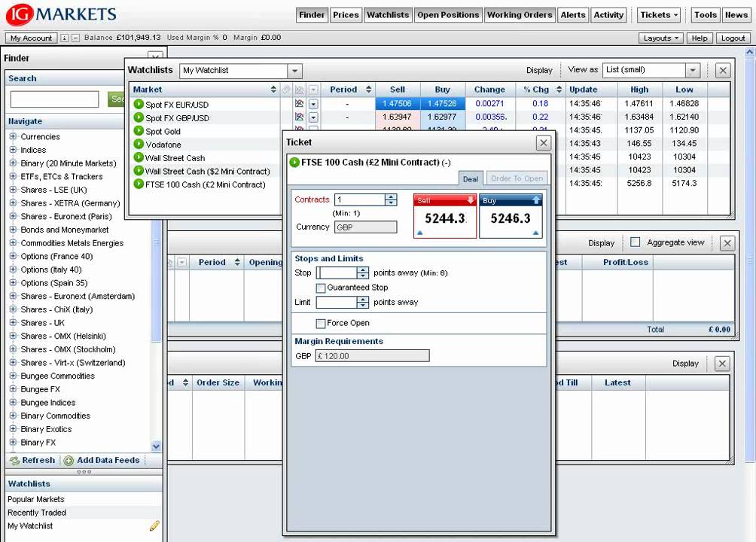Open the Tools menu item
This screenshot has height=542, width=756.
pos(706,15)
